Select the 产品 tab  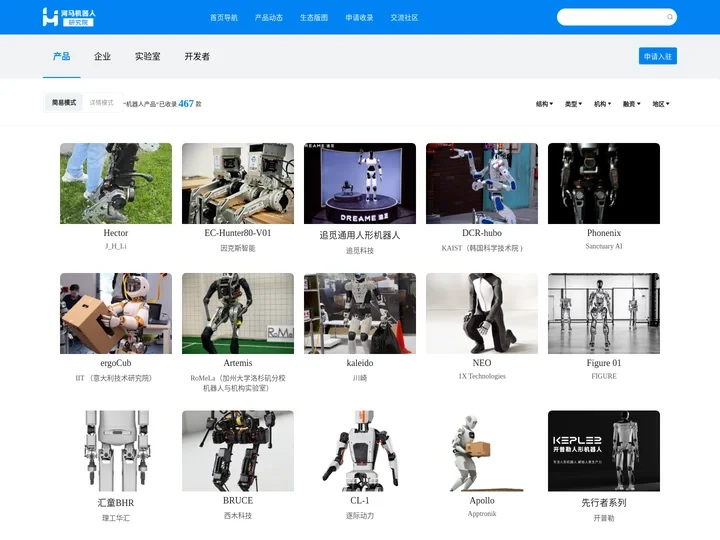point(62,56)
